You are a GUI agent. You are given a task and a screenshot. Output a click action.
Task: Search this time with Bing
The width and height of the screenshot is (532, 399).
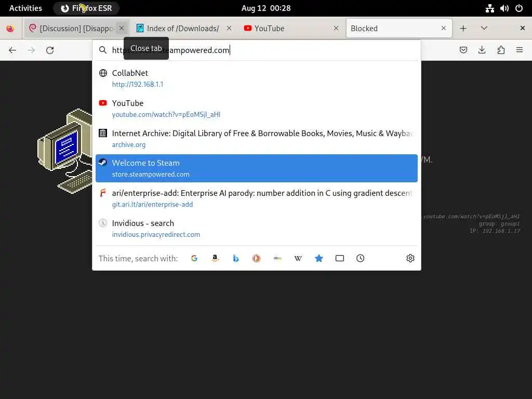coord(236,258)
